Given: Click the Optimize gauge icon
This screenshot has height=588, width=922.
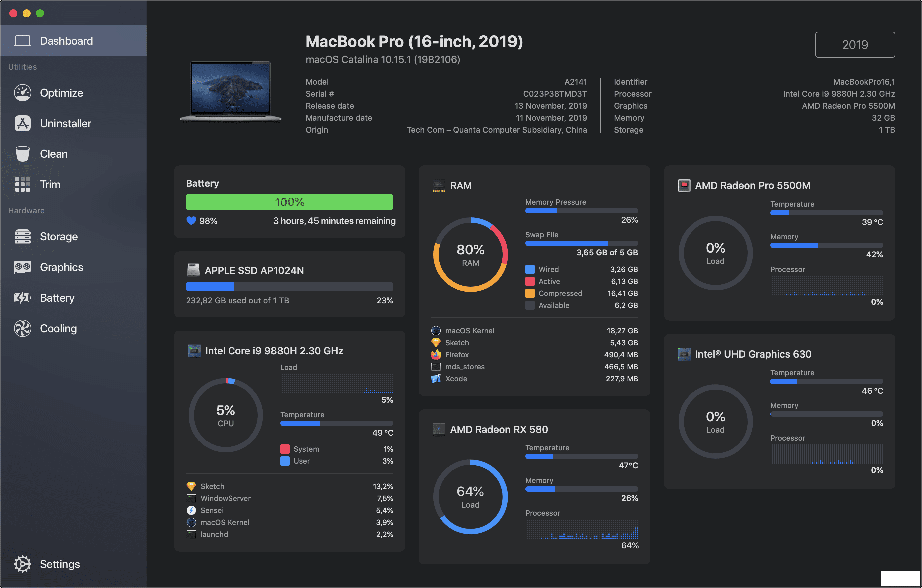Looking at the screenshot, I should [x=23, y=93].
